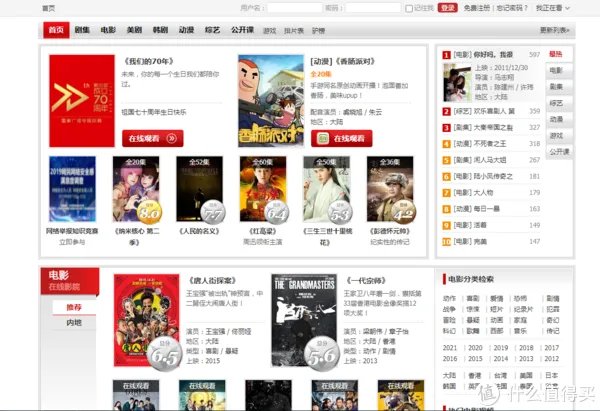This screenshot has height=411, width=600.
Task: Open THE GRANDMASTERS movie poster
Action: tap(304, 320)
